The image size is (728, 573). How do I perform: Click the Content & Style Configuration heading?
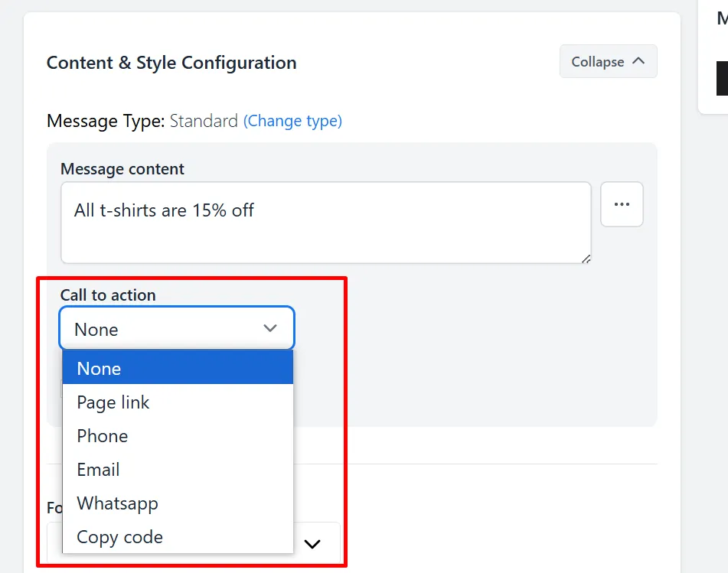171,63
